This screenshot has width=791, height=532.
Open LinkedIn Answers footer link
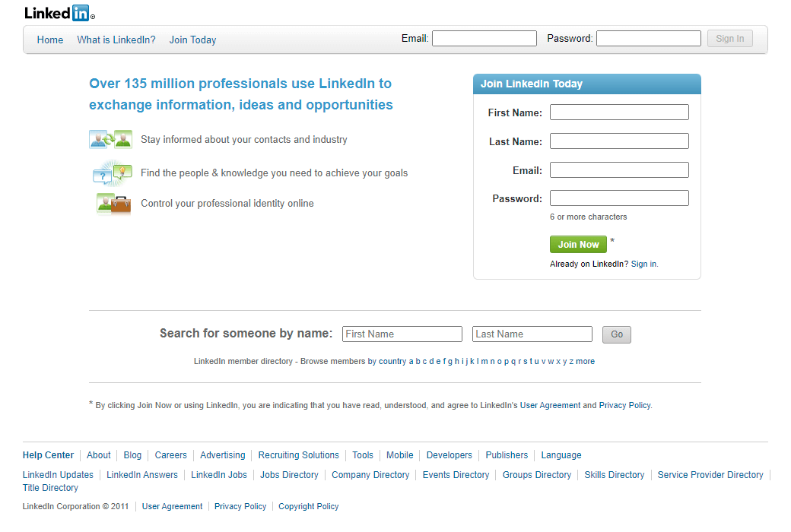pyautogui.click(x=142, y=474)
